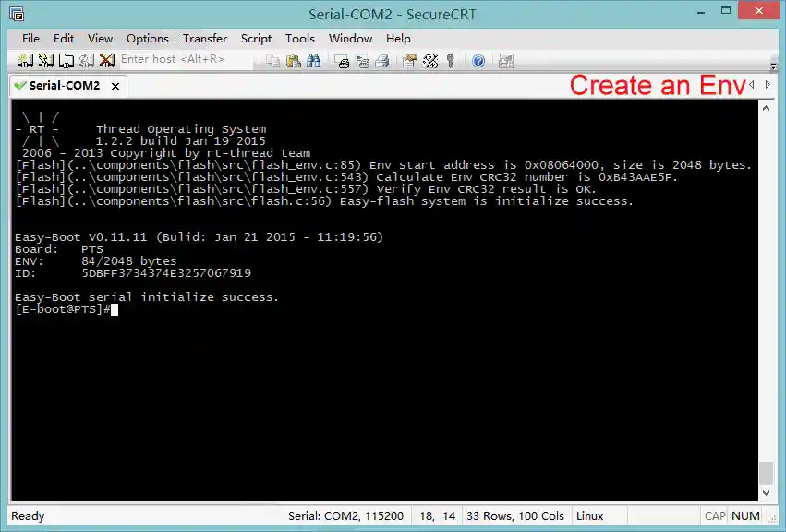Print the screen via printer icon
Viewport: 786px width, 532px height.
382,60
